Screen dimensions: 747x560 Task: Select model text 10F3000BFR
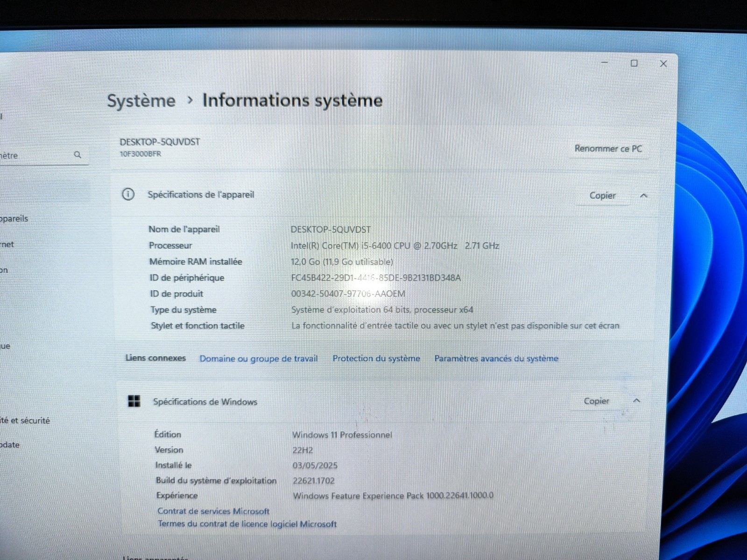click(141, 154)
